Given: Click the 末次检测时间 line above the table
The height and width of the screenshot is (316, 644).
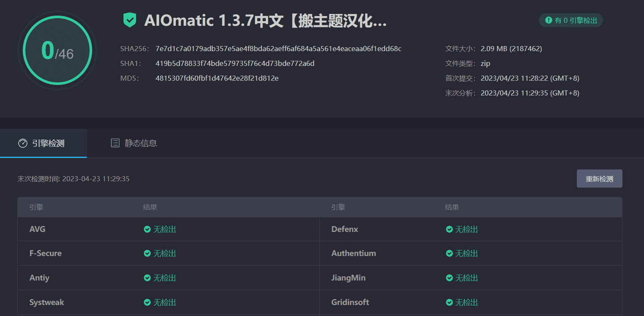Looking at the screenshot, I should coord(74,179).
